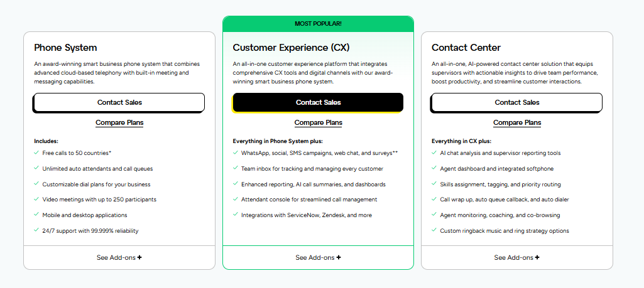Expand See Add-ons in Contact Center card
Screen dimensions: 644x288
point(516,257)
